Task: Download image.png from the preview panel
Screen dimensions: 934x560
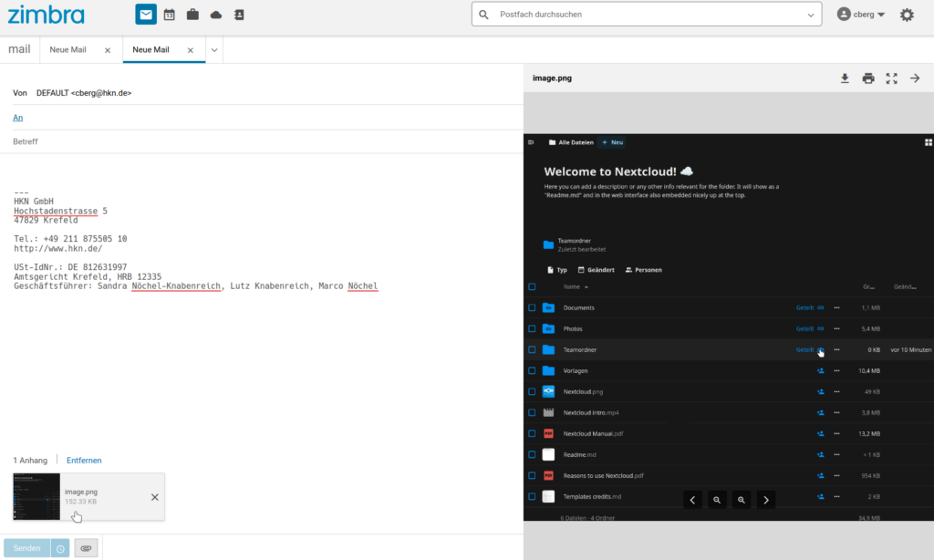Action: click(x=846, y=78)
